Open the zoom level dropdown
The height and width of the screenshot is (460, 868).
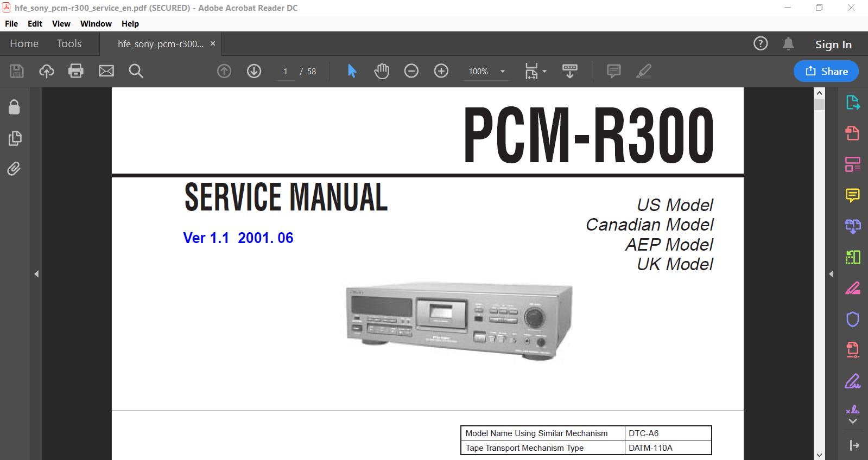click(x=503, y=71)
